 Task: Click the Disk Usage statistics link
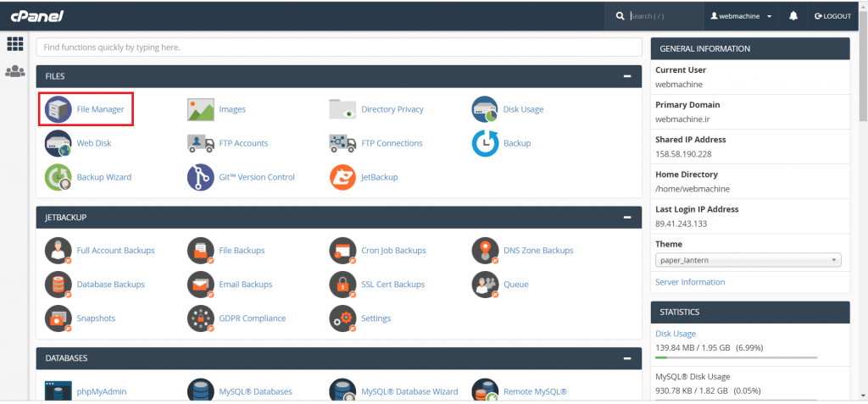point(676,334)
